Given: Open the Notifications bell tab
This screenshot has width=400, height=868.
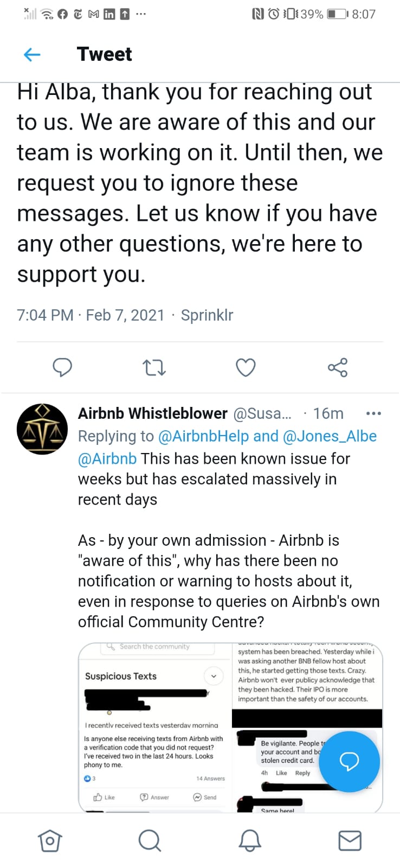Looking at the screenshot, I should coord(250,841).
